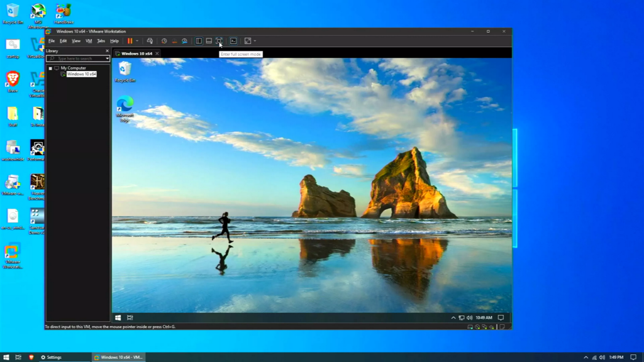Click the Revert to snapshot icon
This screenshot has height=362, width=644.
click(x=174, y=41)
